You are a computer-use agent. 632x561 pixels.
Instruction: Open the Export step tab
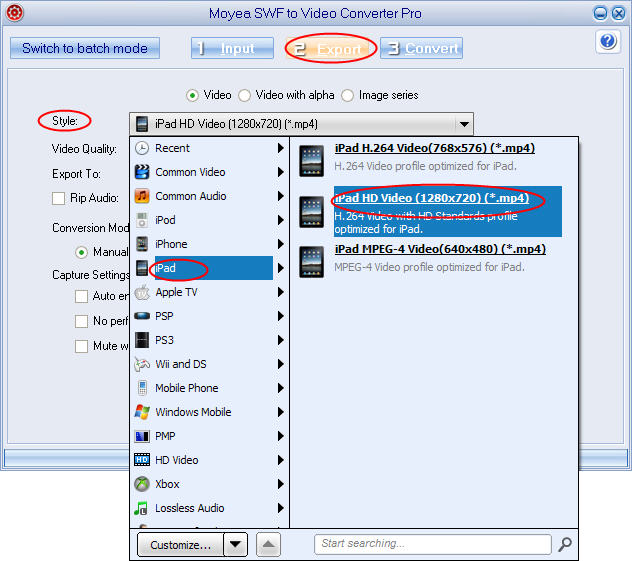coord(327,49)
